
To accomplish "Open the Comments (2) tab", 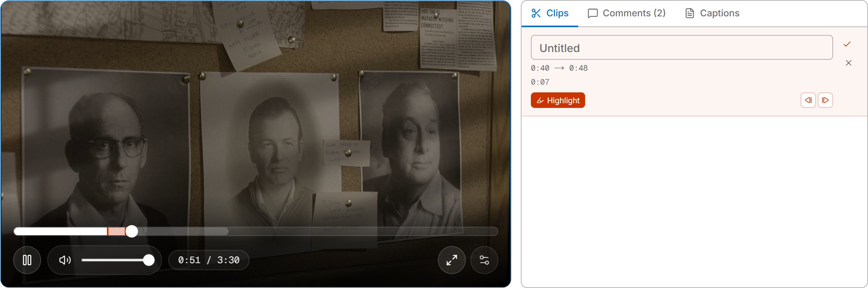I will [x=627, y=13].
